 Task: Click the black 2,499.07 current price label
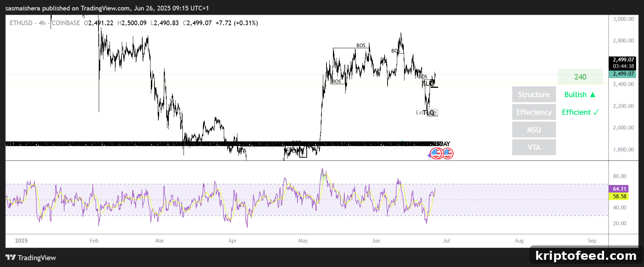pyautogui.click(x=623, y=60)
